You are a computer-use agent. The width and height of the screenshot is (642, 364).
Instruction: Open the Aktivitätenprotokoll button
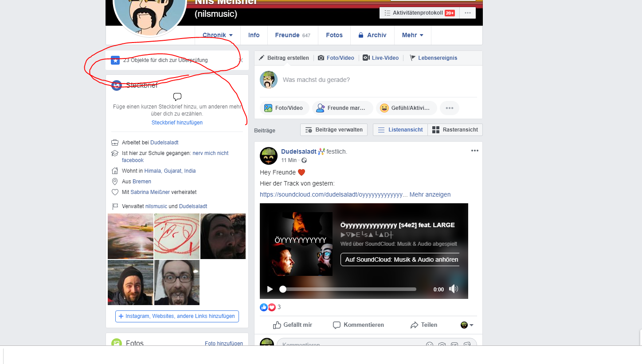tap(419, 13)
